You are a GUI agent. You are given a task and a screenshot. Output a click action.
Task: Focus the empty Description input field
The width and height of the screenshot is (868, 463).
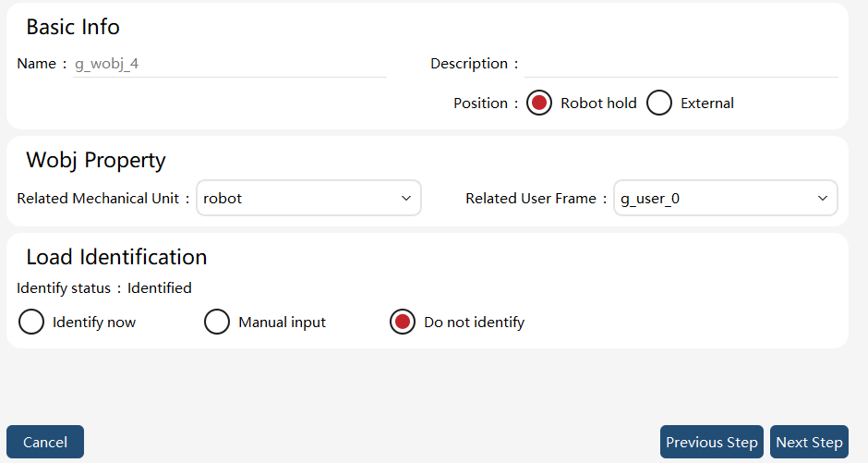[681, 65]
